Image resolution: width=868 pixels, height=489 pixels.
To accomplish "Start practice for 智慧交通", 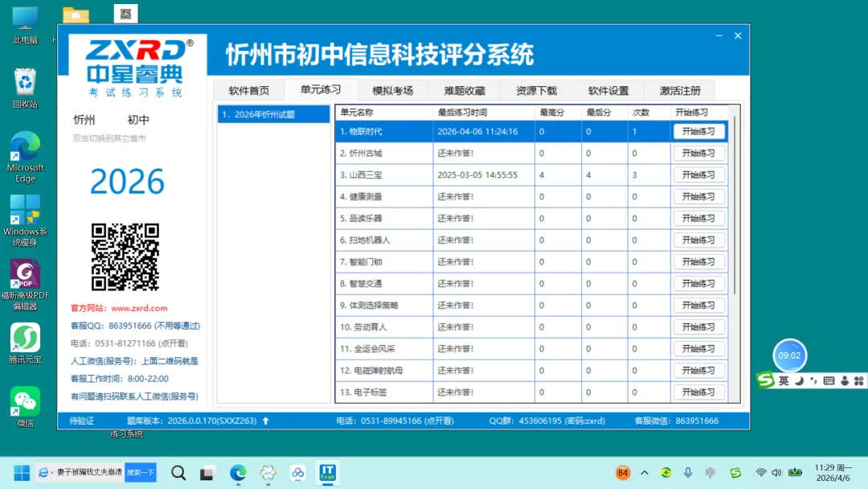I will click(698, 284).
